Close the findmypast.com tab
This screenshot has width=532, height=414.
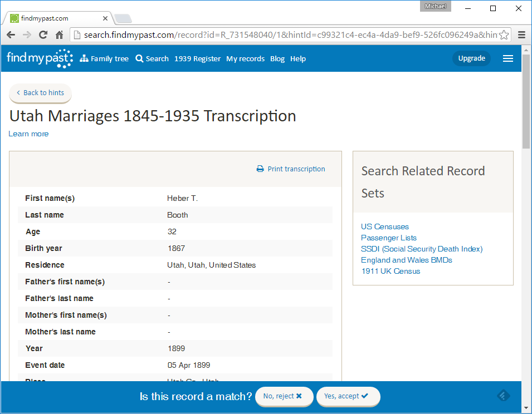pyautogui.click(x=105, y=18)
